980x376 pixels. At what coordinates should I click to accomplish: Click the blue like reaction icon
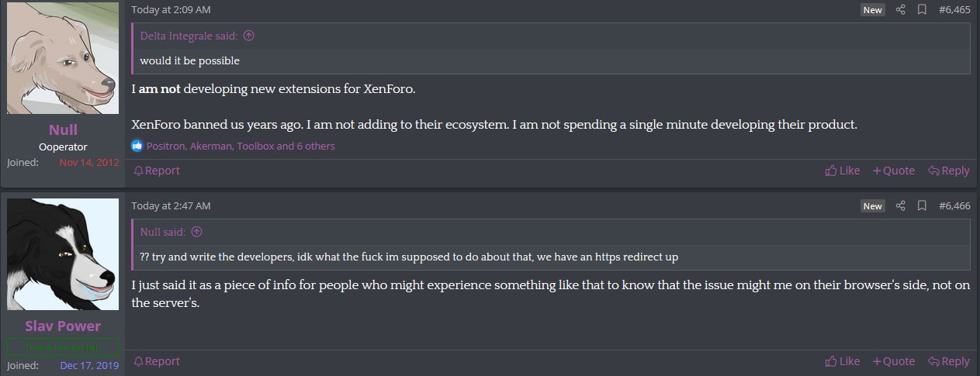pos(137,146)
